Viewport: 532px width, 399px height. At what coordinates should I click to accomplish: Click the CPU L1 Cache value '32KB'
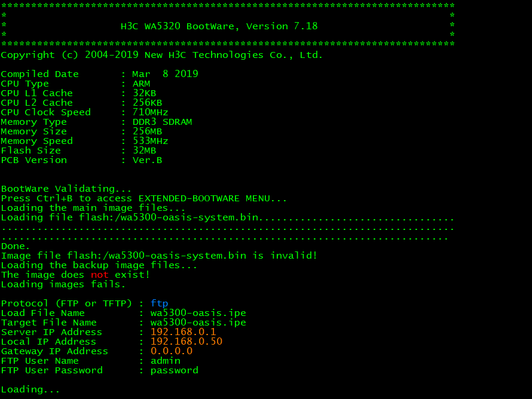(144, 93)
